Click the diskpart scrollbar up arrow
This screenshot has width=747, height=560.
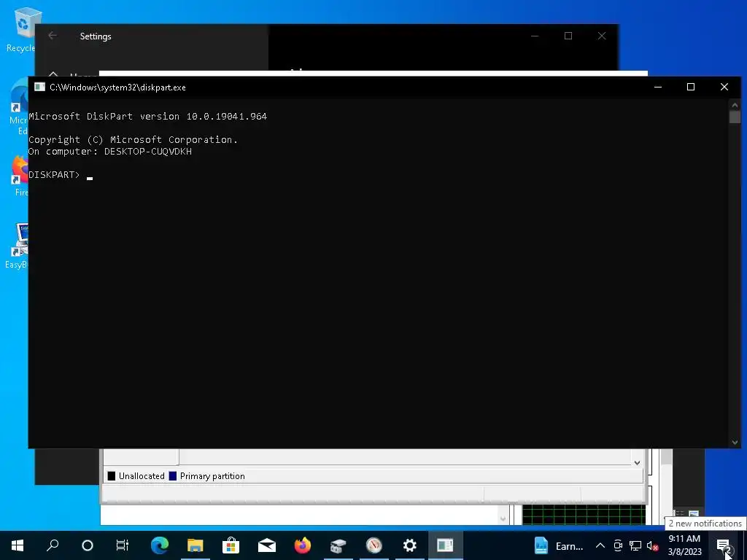(x=735, y=105)
